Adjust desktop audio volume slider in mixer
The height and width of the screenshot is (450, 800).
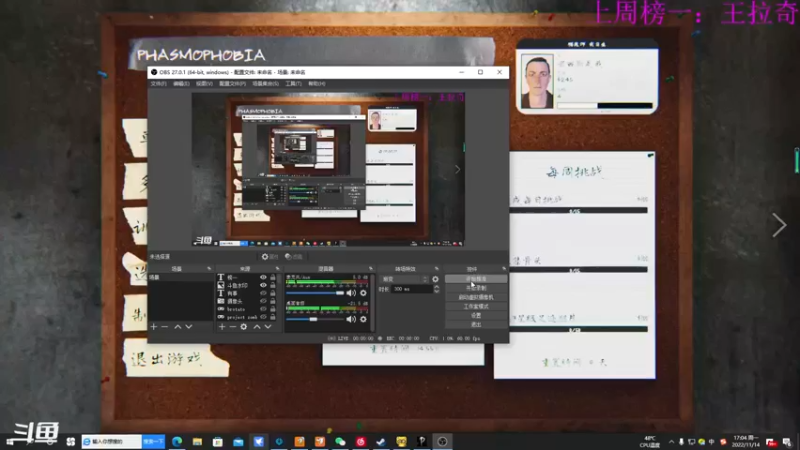315,319
